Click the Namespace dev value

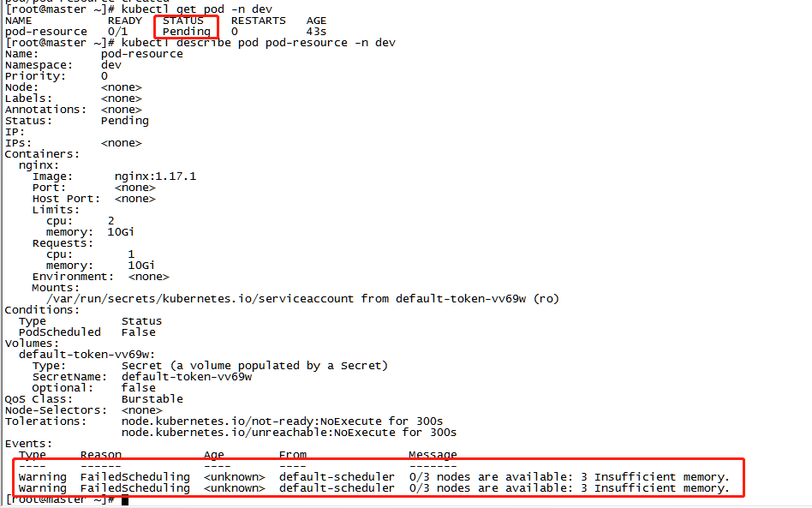click(x=111, y=65)
